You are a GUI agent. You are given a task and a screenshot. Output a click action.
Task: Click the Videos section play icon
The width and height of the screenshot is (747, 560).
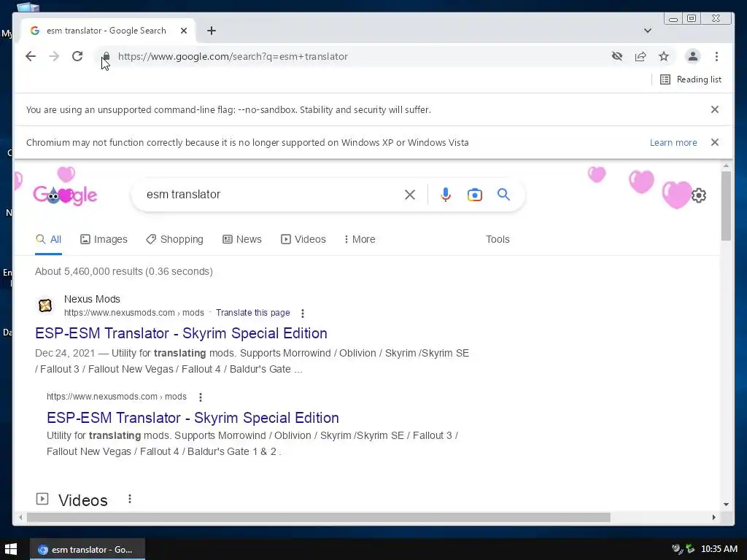pyautogui.click(x=42, y=499)
